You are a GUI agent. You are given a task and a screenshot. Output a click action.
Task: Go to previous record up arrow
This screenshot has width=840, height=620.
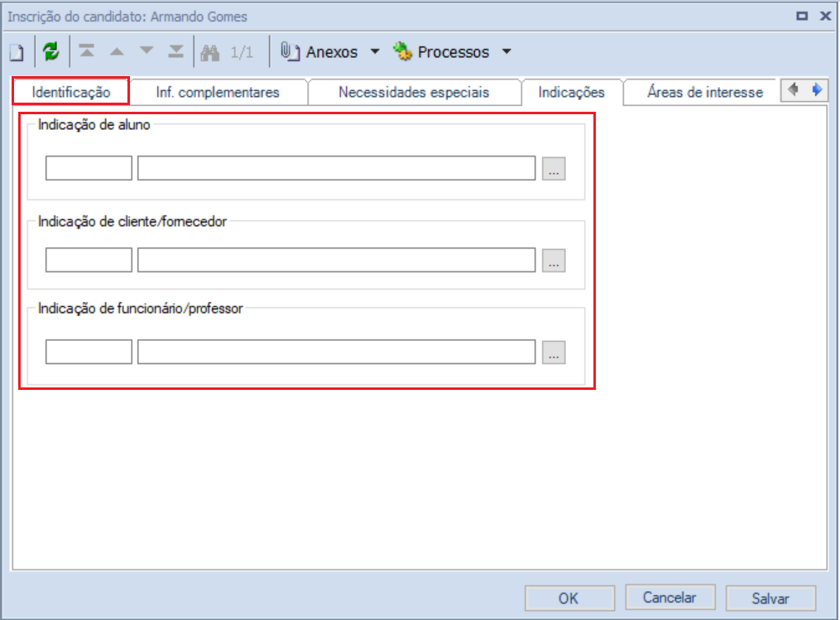pyautogui.click(x=117, y=52)
